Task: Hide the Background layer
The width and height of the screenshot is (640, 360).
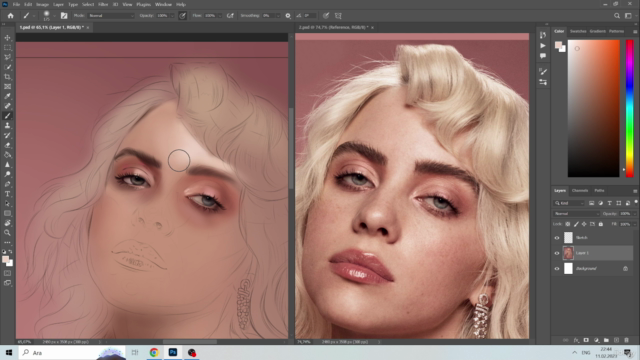Action: (557, 269)
